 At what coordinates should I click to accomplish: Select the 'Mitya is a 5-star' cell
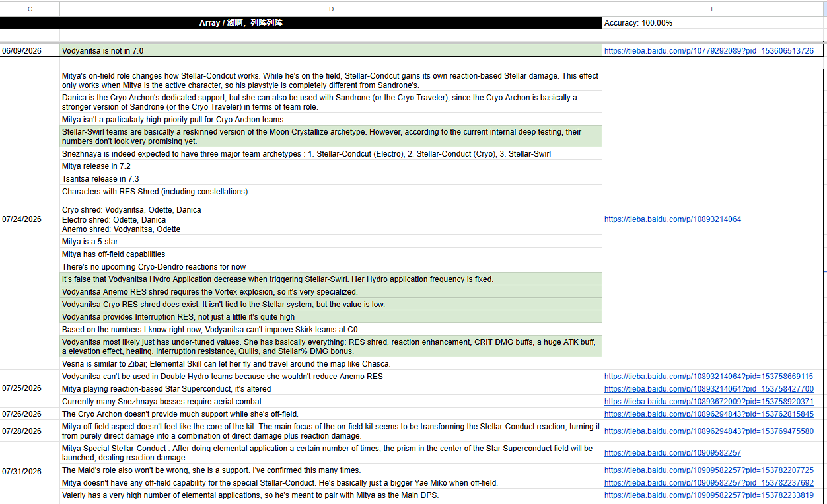[331, 242]
